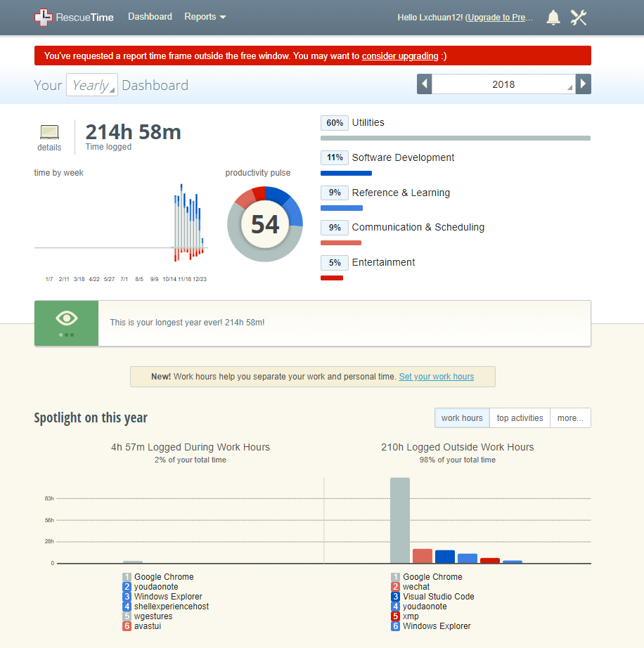644x648 pixels.
Task: Open the Yearly period selector
Action: 92,85
